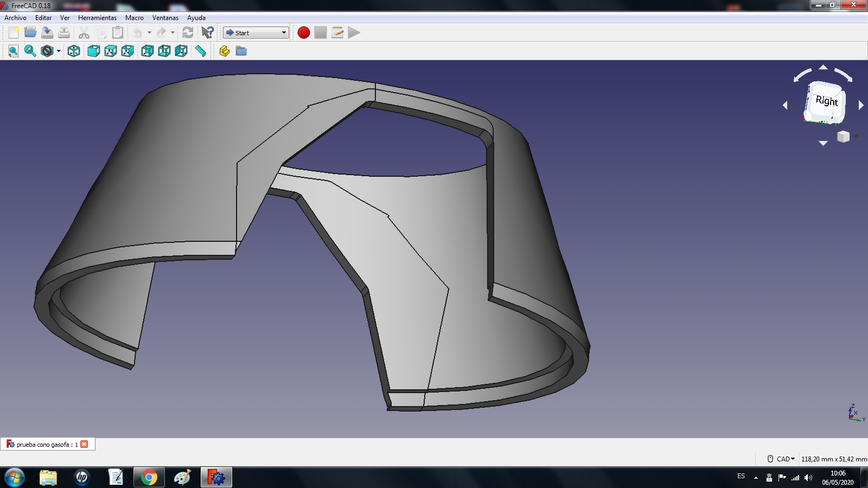Set the top view cube icon
Screen dimensions: 868x488
(x=111, y=51)
